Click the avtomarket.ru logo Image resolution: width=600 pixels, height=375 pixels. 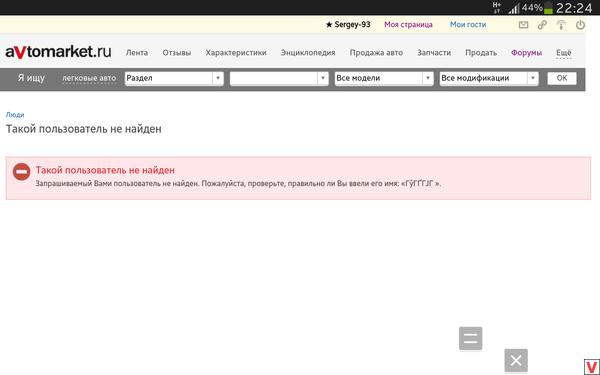pos(58,52)
